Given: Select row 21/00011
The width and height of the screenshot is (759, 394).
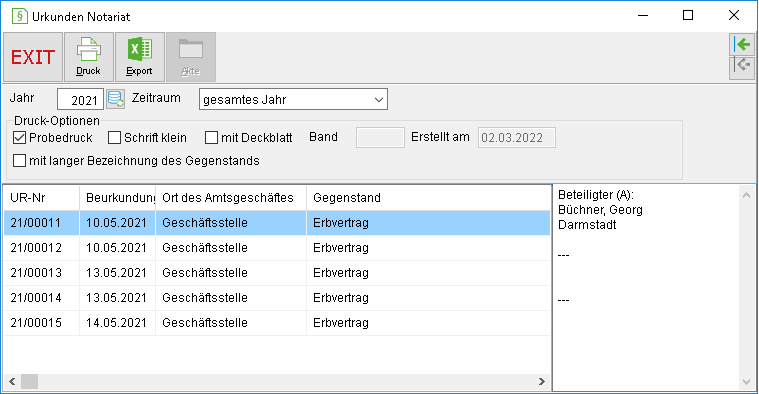Looking at the screenshot, I should click(x=277, y=223).
